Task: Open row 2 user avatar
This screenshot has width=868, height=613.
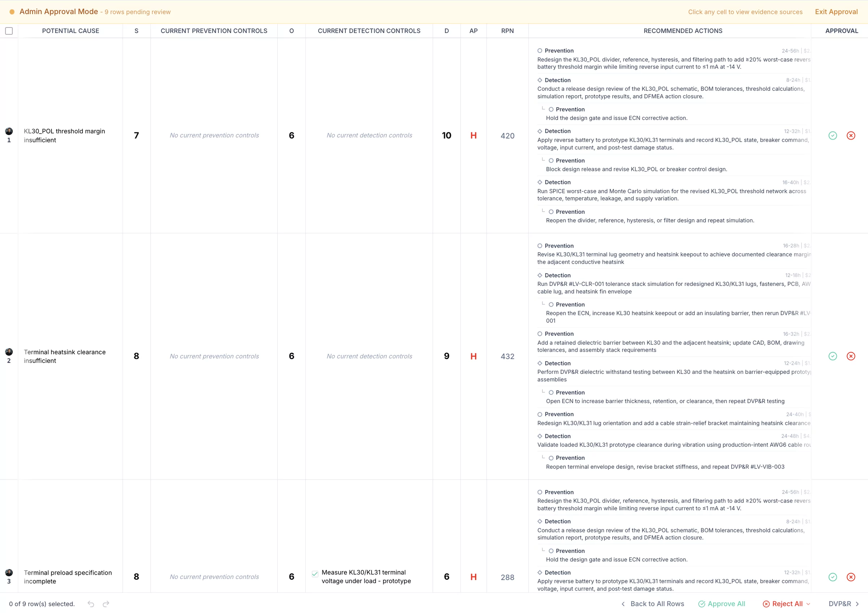Action: click(9, 352)
